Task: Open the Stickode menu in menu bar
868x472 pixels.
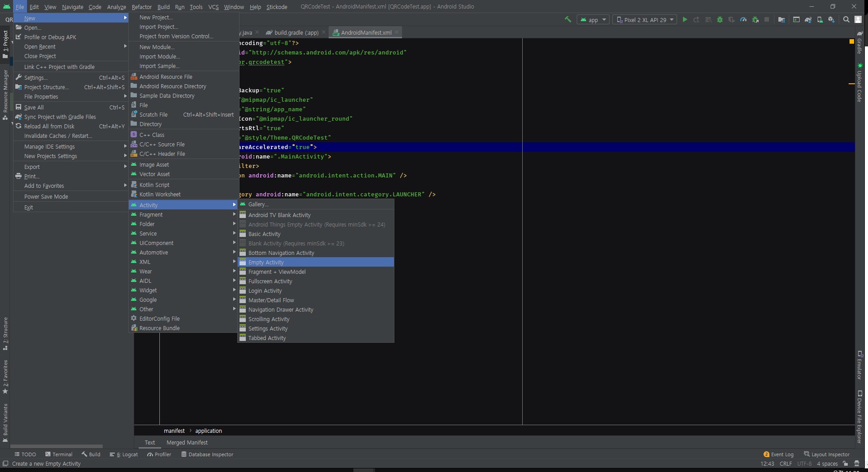Action: [276, 7]
